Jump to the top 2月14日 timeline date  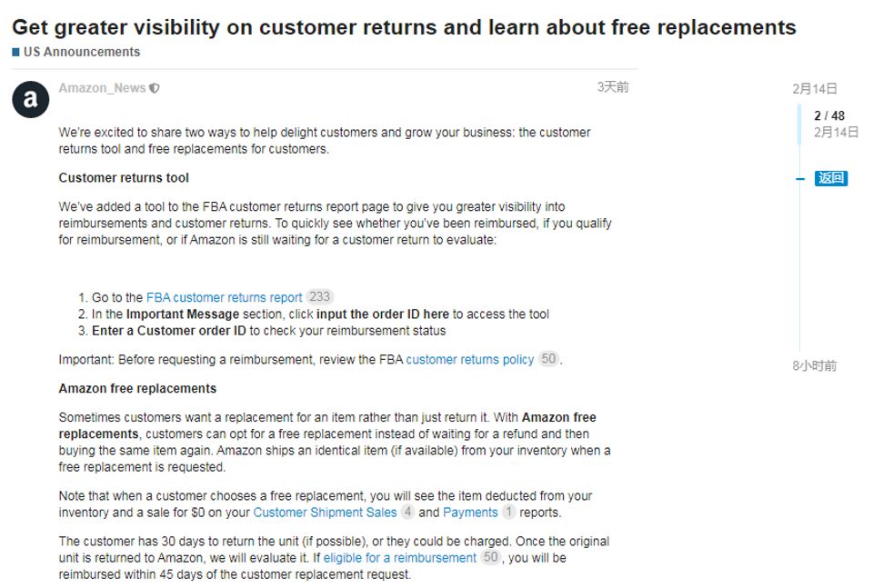pos(814,89)
